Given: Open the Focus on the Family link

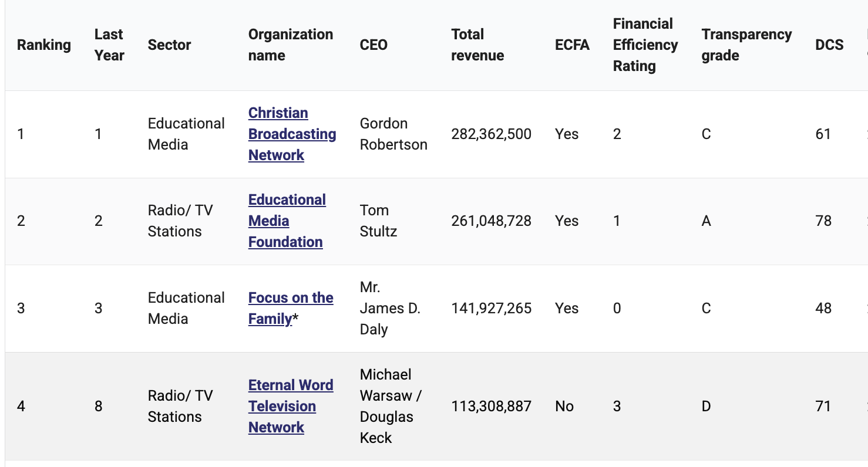Looking at the screenshot, I should 291,308.
